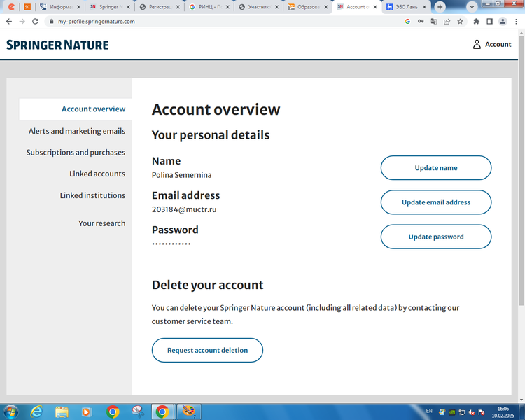Click Request account deletion button
525x420 pixels.
pyautogui.click(x=207, y=350)
